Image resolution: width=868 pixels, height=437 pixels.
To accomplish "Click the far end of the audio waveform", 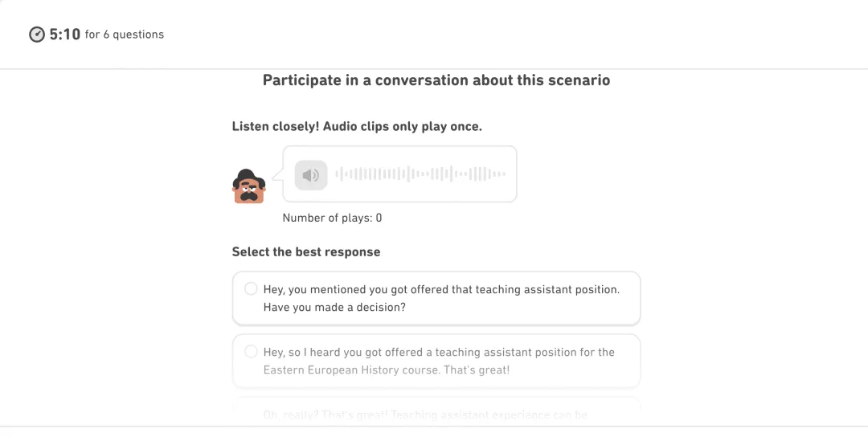I will [502, 174].
